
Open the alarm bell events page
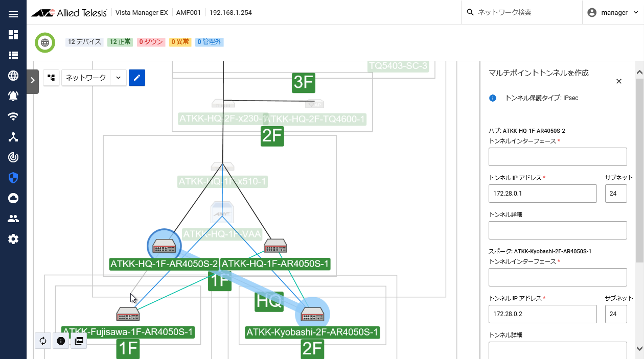13,96
